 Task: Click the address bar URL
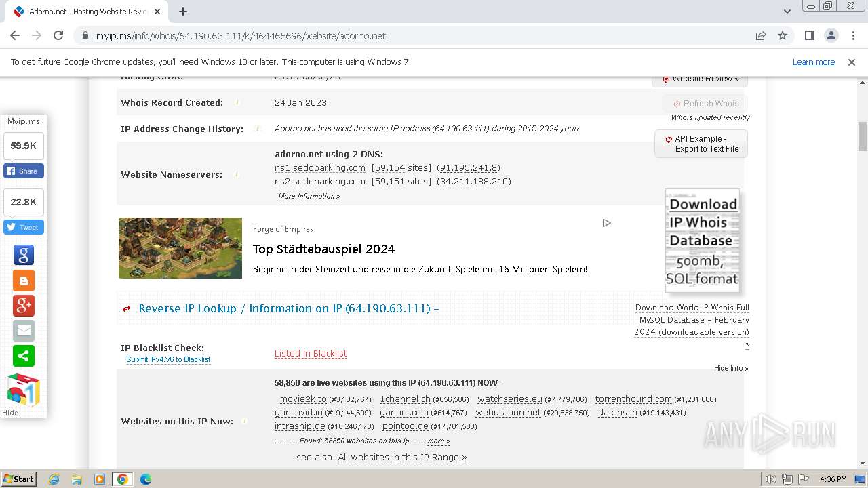(241, 36)
